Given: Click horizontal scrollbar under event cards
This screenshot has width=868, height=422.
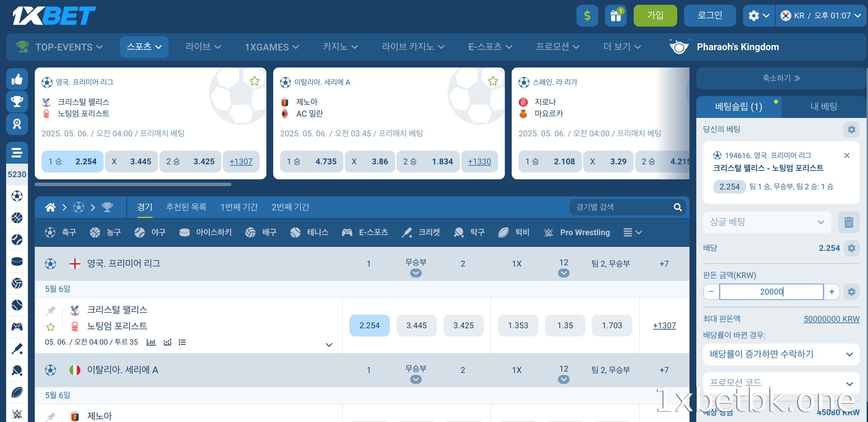Looking at the screenshot, I should coord(133,184).
